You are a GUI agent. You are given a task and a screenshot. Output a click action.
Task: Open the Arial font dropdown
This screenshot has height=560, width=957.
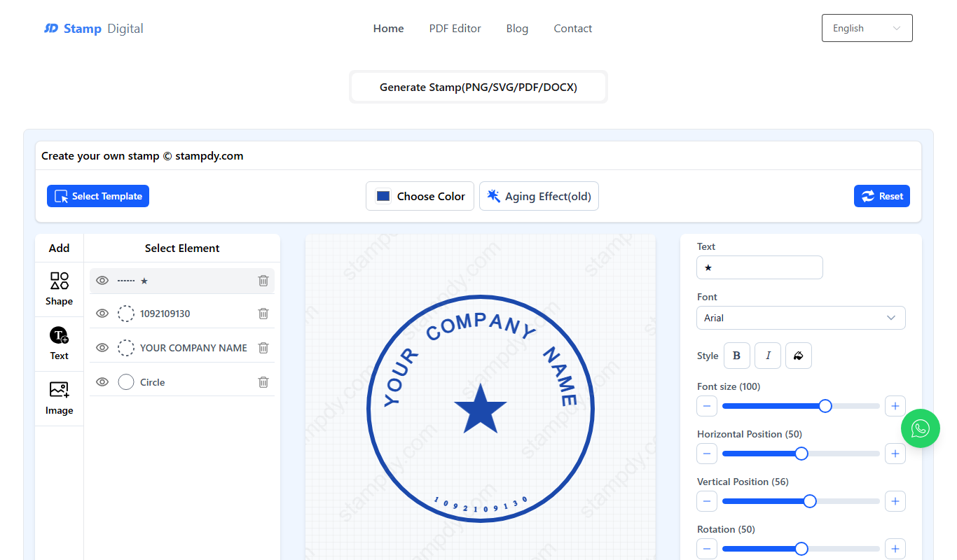(801, 318)
